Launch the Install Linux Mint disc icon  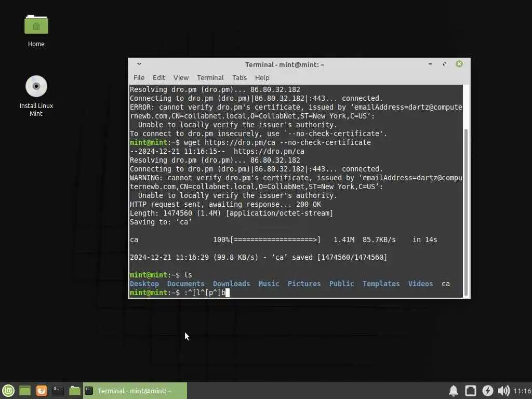click(x=36, y=96)
